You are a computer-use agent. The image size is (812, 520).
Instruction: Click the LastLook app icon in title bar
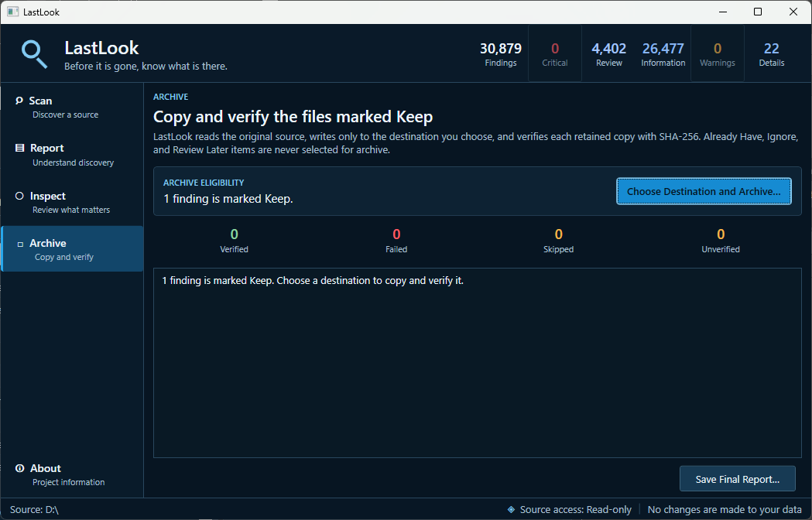click(13, 12)
